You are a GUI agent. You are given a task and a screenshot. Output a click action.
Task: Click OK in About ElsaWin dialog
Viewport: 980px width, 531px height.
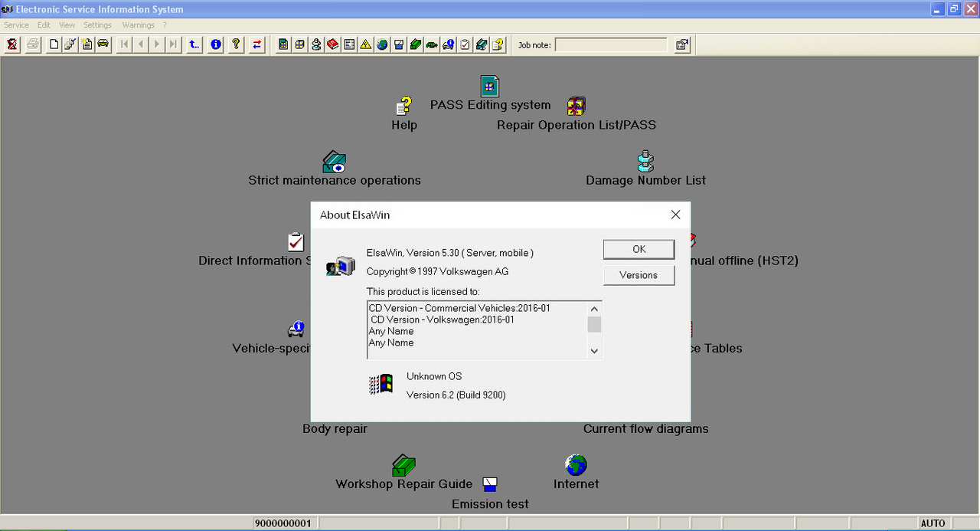(x=639, y=249)
